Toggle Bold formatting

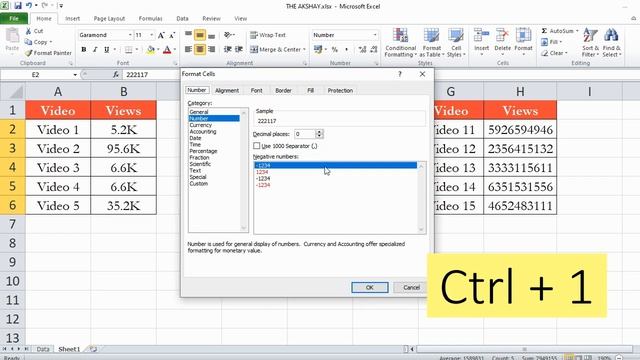(84, 49)
